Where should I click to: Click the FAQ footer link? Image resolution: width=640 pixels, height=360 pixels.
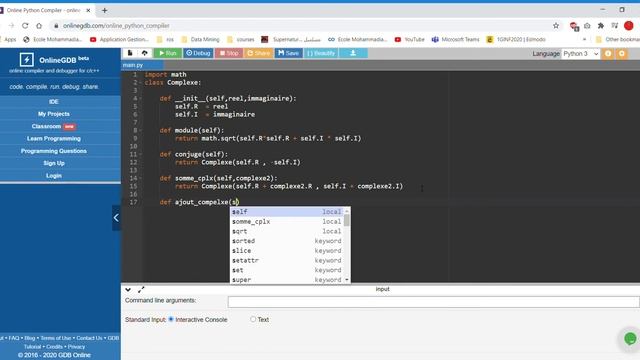(14, 338)
